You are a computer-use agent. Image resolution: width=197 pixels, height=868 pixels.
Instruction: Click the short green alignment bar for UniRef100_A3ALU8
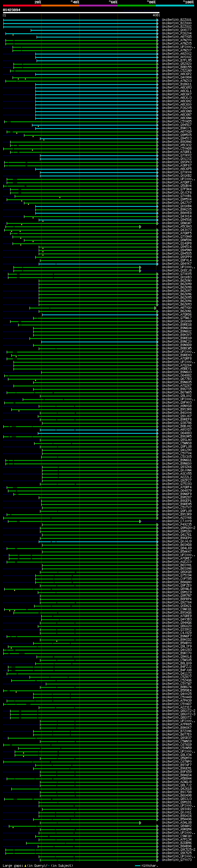[90, 823]
